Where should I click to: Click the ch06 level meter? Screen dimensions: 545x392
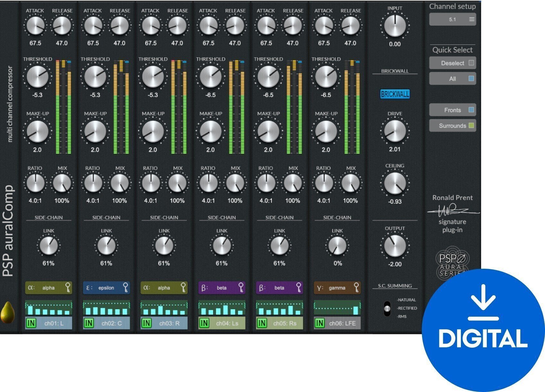tap(352, 107)
